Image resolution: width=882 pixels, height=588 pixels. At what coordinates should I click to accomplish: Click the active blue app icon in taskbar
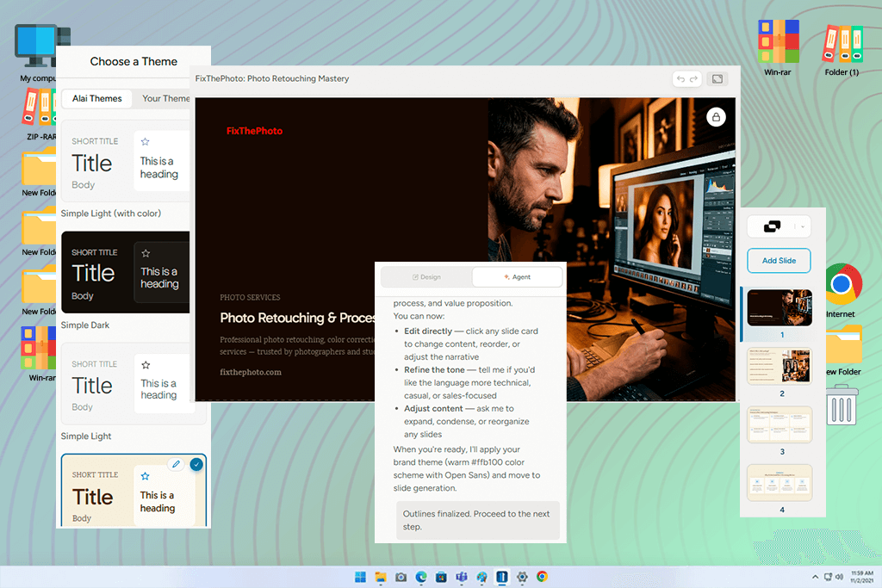[502, 577]
